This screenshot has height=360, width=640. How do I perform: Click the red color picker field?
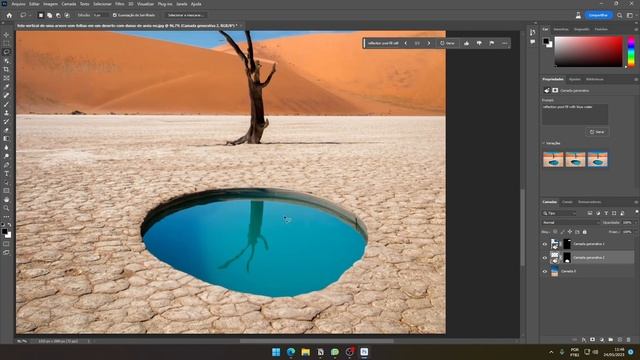[589, 51]
